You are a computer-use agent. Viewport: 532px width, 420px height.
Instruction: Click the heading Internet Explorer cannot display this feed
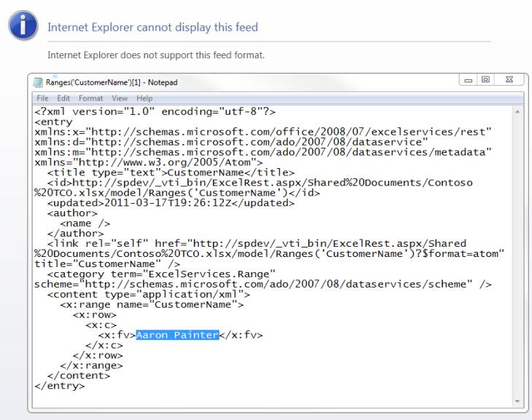pyautogui.click(x=153, y=27)
